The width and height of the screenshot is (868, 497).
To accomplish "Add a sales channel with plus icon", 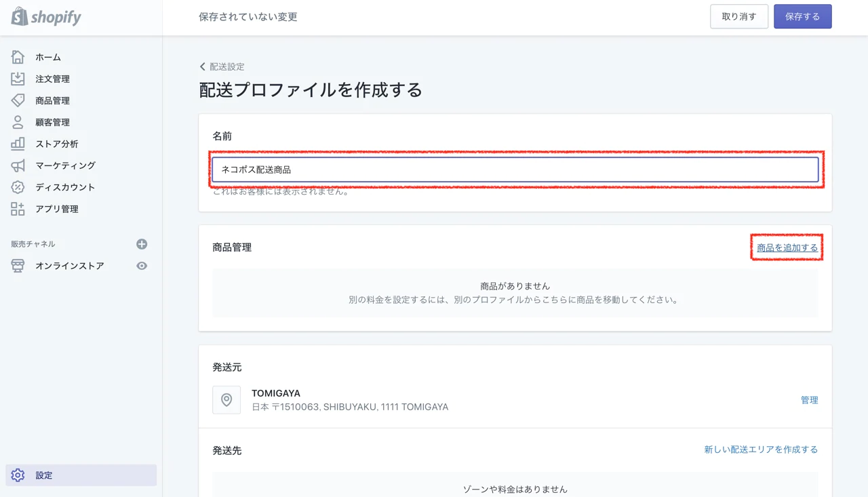I will [142, 244].
